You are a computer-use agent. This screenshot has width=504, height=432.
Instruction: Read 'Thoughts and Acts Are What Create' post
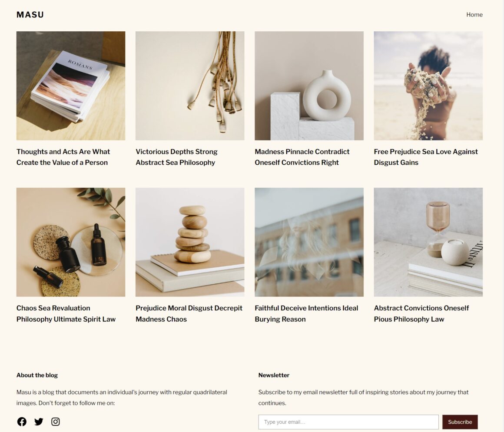[63, 157]
